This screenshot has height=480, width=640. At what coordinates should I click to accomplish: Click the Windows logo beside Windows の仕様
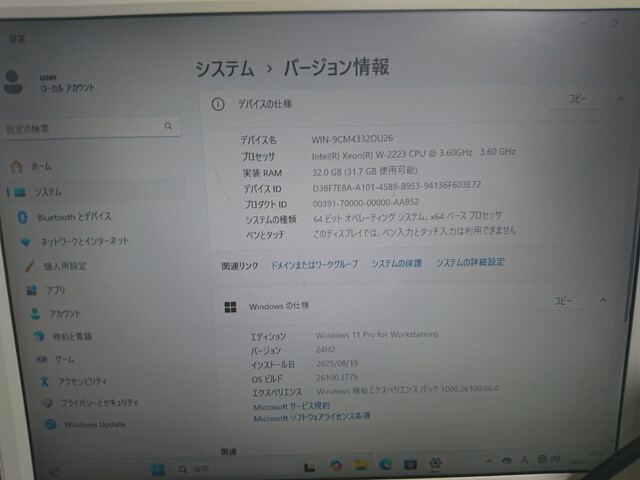pyautogui.click(x=231, y=307)
